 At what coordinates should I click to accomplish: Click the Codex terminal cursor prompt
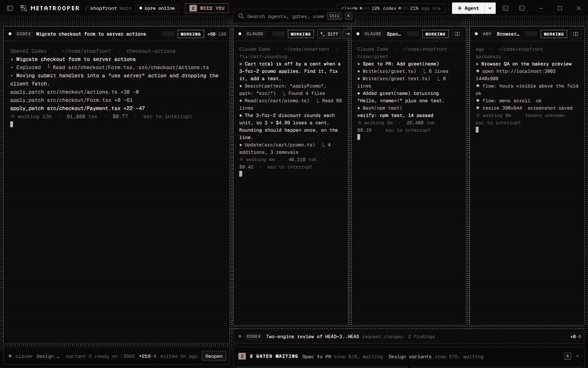point(12,124)
